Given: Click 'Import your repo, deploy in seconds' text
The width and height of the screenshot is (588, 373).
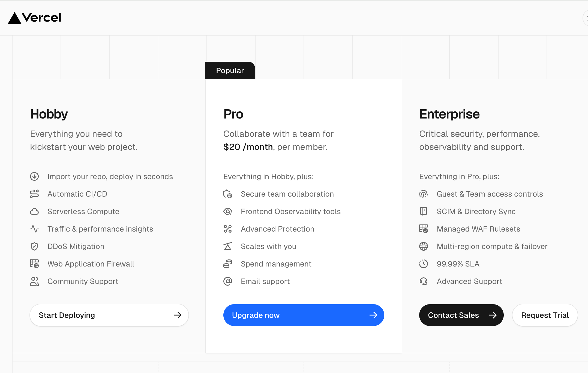Looking at the screenshot, I should pyautogui.click(x=110, y=176).
